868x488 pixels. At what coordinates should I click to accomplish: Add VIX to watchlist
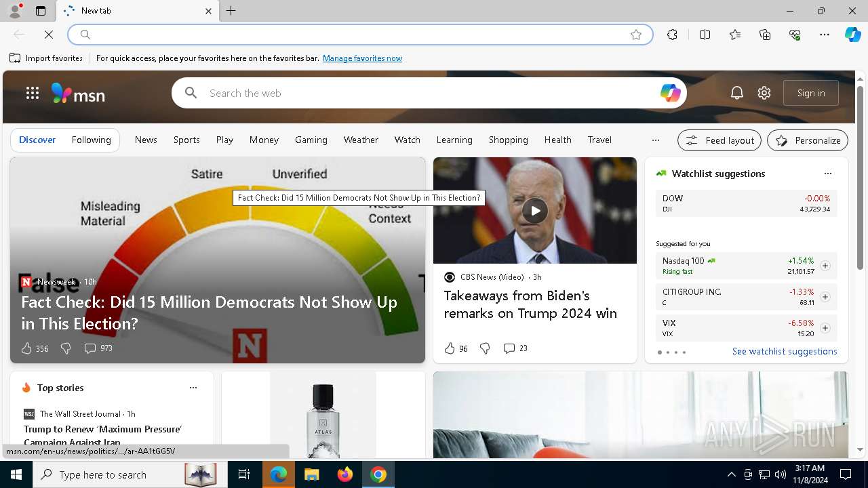coord(825,328)
